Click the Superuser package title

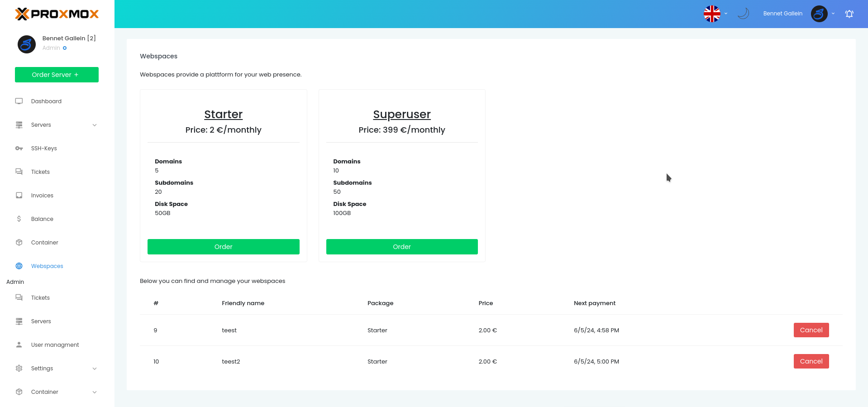pyautogui.click(x=402, y=115)
